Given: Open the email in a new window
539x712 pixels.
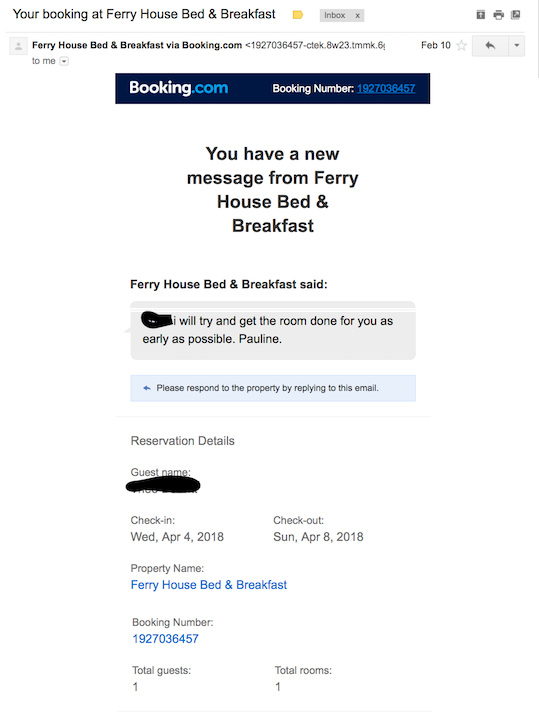Looking at the screenshot, I should [x=516, y=15].
